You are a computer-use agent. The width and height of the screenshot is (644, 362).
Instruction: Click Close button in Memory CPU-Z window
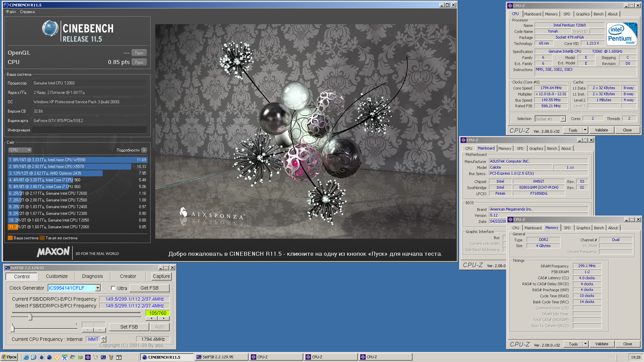628,344
